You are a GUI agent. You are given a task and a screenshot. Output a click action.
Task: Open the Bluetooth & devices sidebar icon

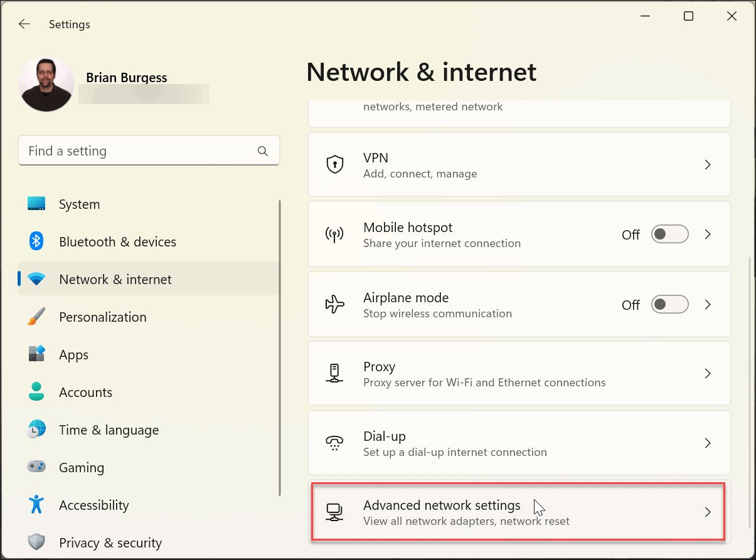pyautogui.click(x=36, y=241)
